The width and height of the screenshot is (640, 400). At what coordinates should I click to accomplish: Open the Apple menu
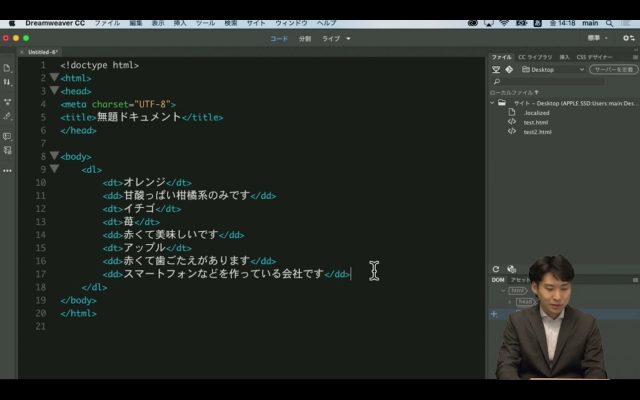tap(12, 23)
